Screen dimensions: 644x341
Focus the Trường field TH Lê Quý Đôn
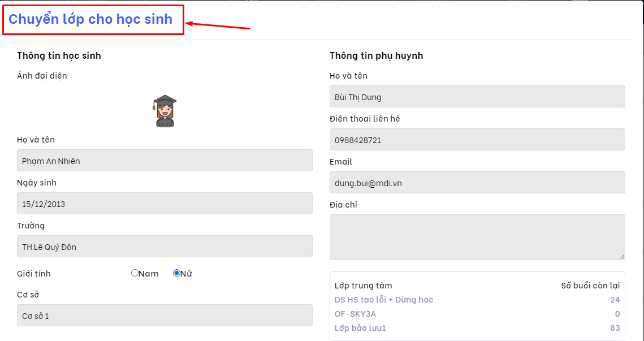[x=165, y=247]
